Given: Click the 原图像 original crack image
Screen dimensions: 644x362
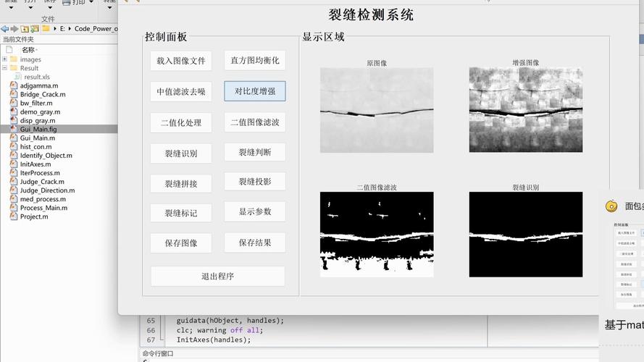Looking at the screenshot, I should click(377, 110).
